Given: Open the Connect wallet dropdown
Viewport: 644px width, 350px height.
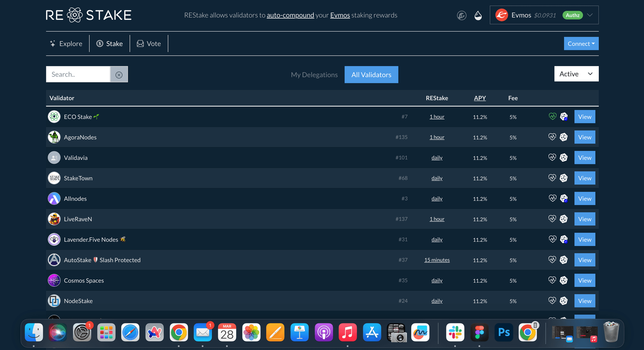Looking at the screenshot, I should (x=581, y=44).
